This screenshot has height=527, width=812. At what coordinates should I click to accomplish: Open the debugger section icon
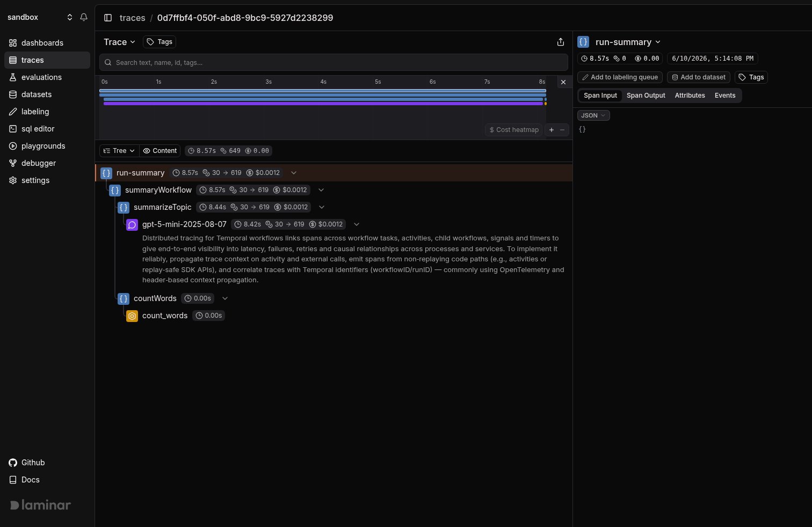[13, 163]
